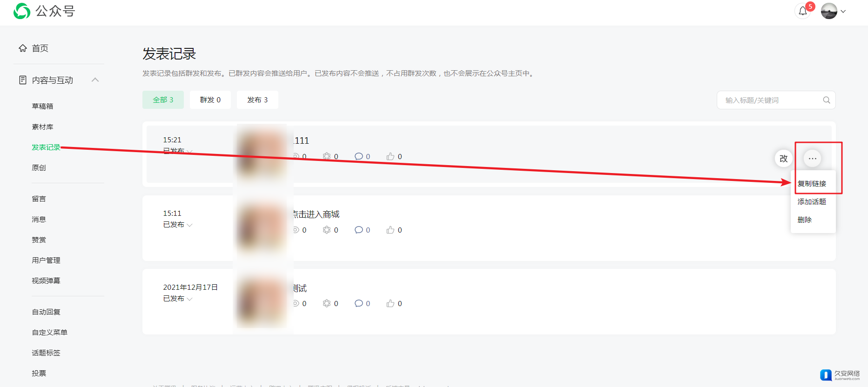Open 草稿箱 in the sidebar
Screen dimensions: 868x387
pos(42,106)
